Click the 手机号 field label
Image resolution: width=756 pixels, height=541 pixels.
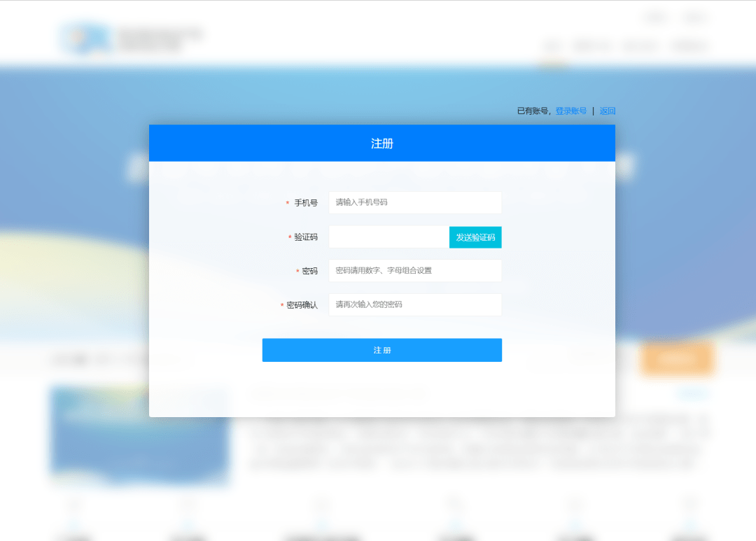coord(305,203)
